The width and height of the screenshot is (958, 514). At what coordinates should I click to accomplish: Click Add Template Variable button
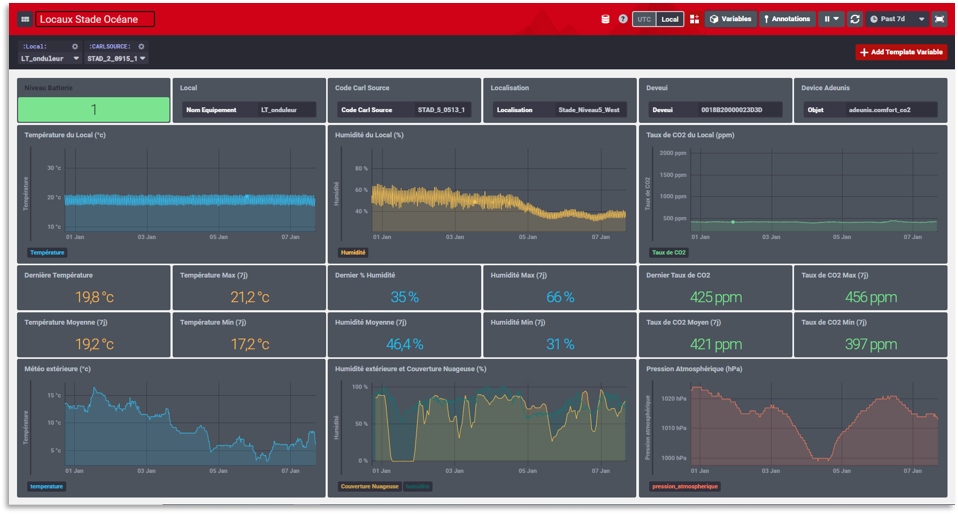[901, 52]
